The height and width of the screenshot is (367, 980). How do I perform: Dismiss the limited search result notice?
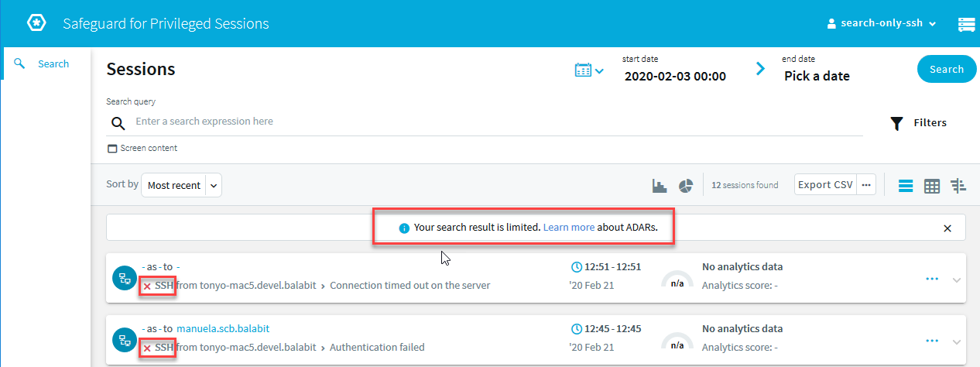(x=947, y=228)
